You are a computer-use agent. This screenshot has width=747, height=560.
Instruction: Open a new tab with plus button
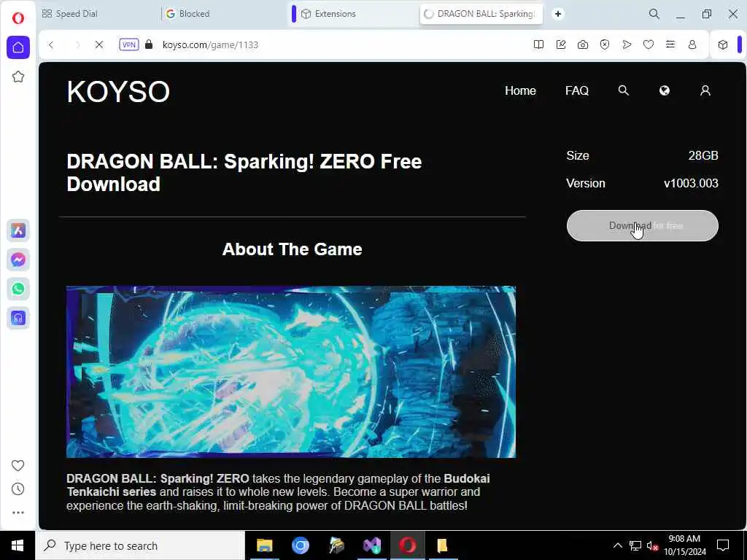pos(558,14)
